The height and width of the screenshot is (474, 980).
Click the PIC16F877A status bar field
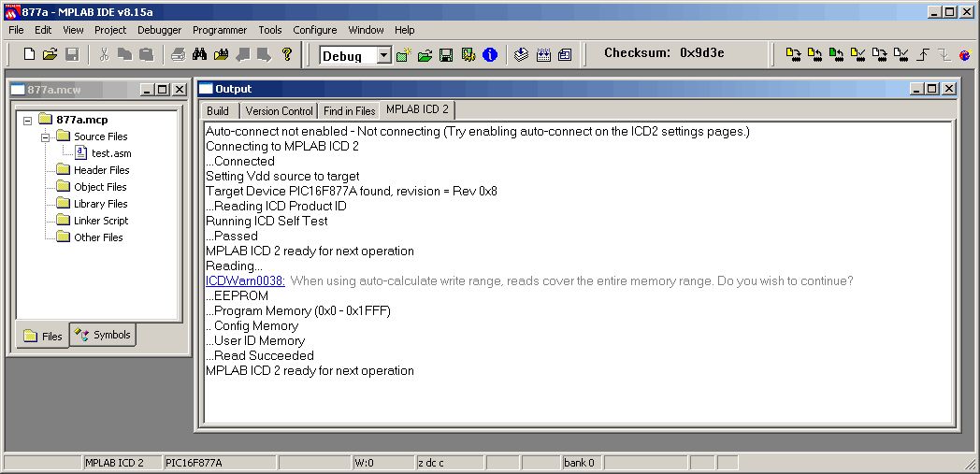220,463
